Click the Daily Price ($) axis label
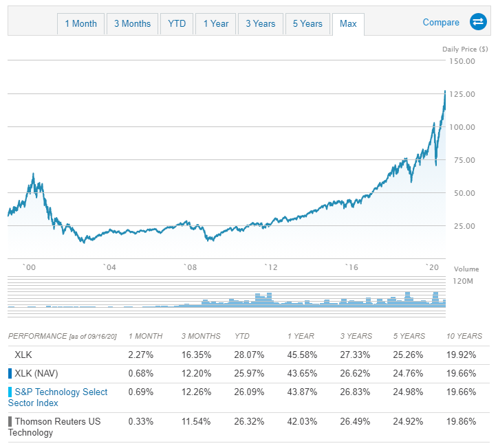The height and width of the screenshot is (448, 498). pos(465,49)
